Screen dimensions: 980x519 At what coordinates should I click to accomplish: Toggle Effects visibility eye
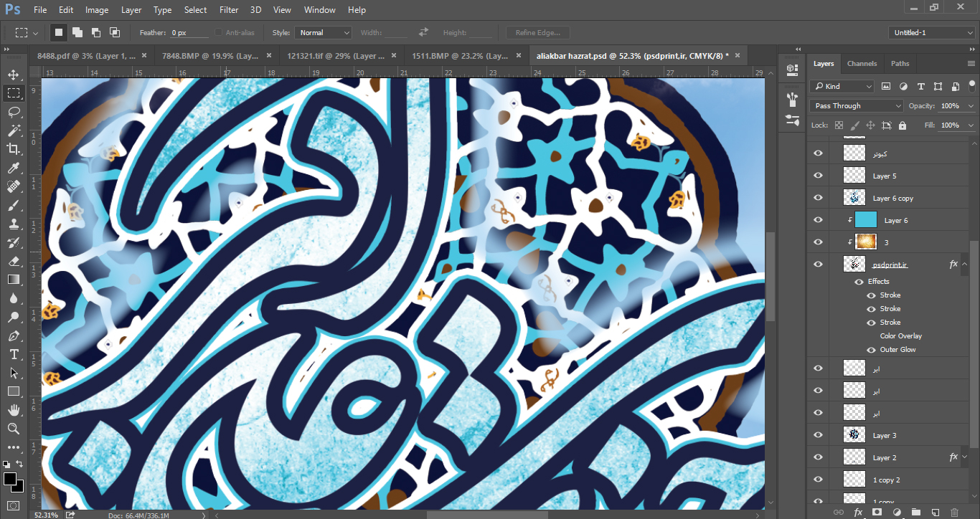[x=859, y=282]
